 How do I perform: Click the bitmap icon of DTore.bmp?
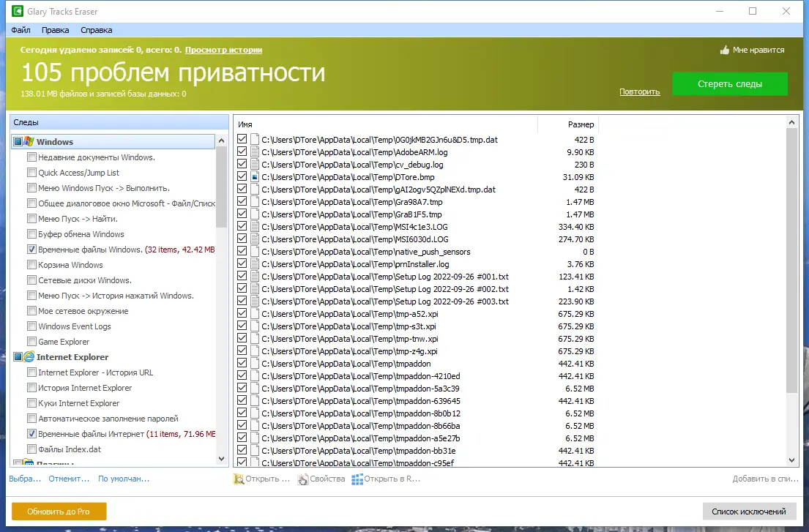tap(254, 177)
